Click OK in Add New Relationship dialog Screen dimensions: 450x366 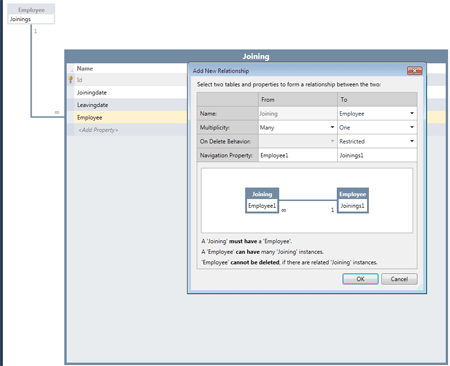tap(360, 279)
